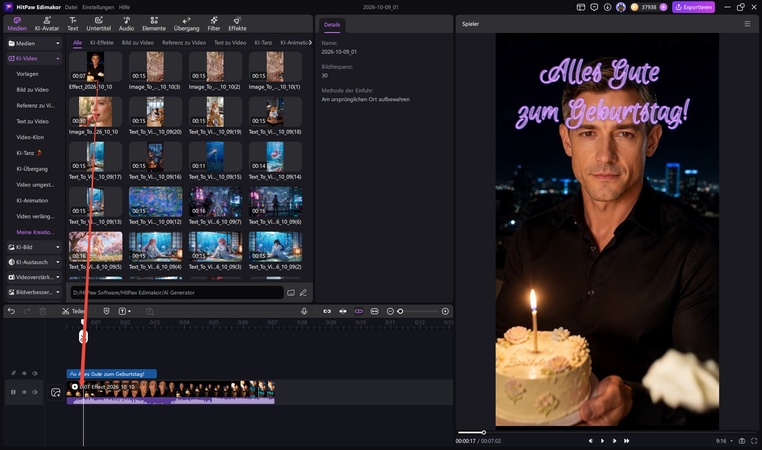Open the Elemente panel
This screenshot has width=762, height=450.
[154, 23]
